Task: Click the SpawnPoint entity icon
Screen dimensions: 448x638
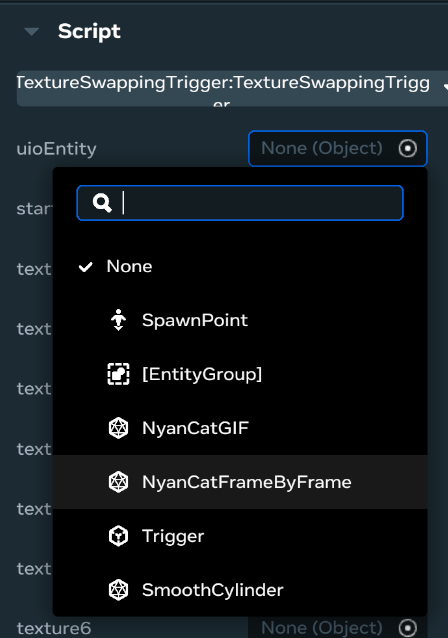Action: (118, 320)
